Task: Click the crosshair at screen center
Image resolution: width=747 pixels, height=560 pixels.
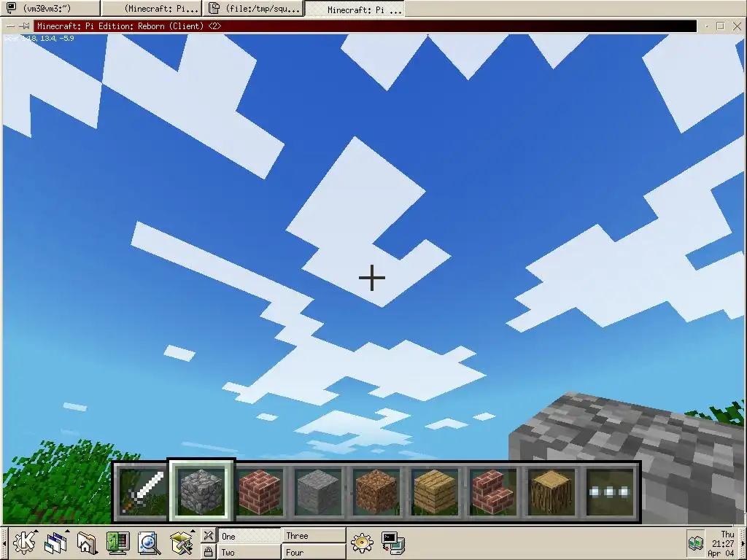Action: (372, 278)
